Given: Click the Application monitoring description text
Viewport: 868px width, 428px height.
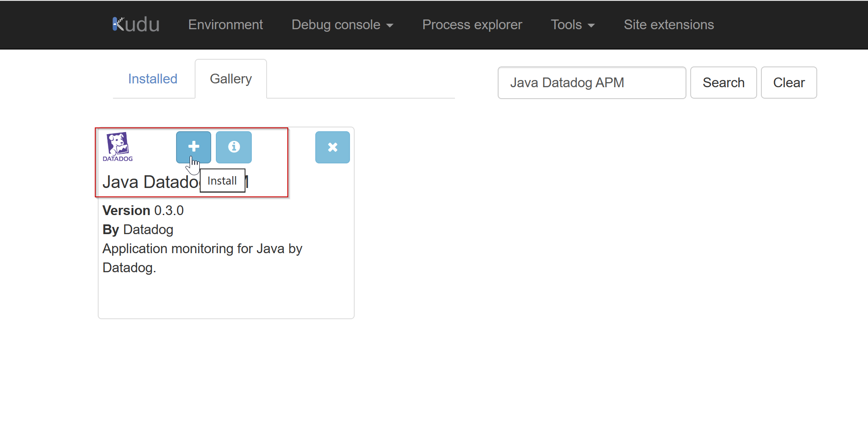Looking at the screenshot, I should [x=202, y=258].
